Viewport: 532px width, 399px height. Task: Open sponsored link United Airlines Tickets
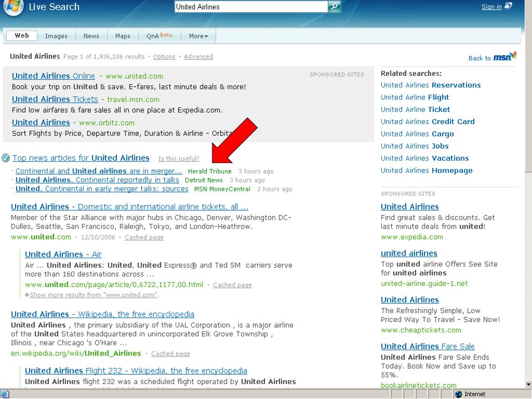[x=55, y=99]
